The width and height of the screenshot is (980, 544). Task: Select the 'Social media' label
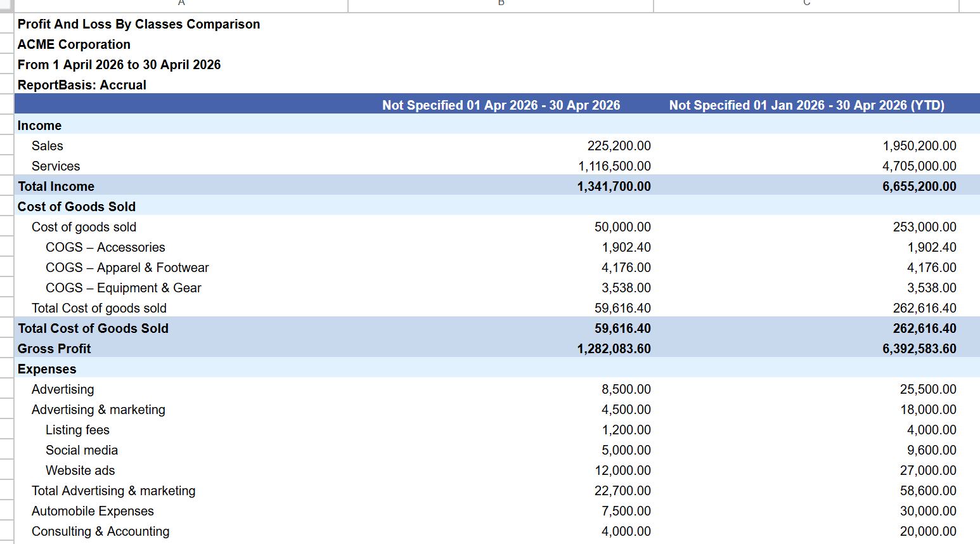[82, 450]
